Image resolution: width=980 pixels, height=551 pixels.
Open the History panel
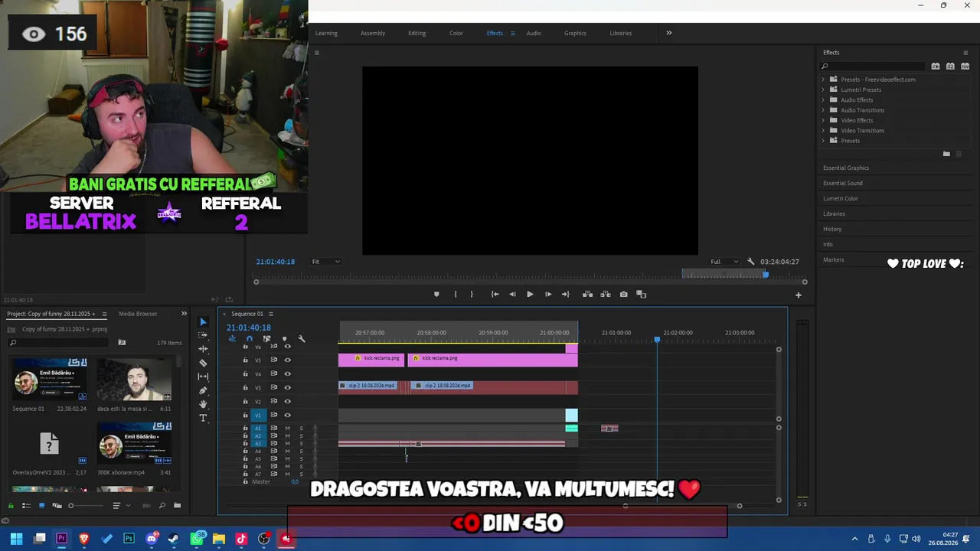tap(832, 230)
